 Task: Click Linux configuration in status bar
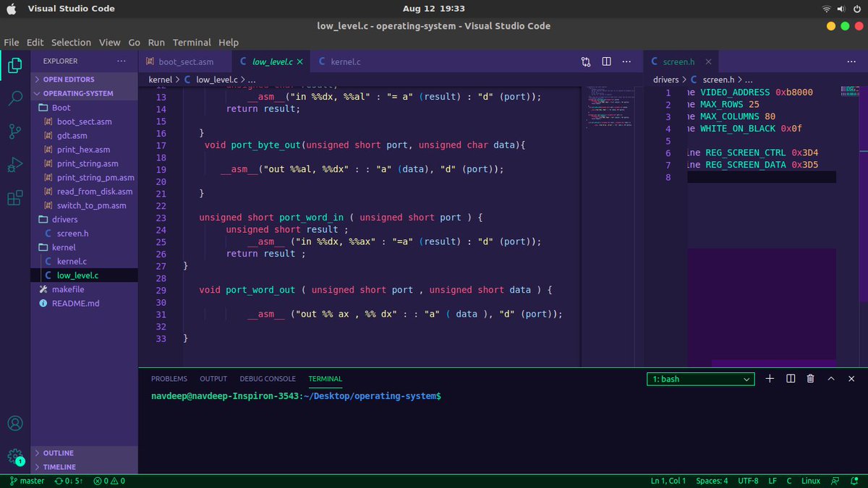pyautogui.click(x=811, y=481)
